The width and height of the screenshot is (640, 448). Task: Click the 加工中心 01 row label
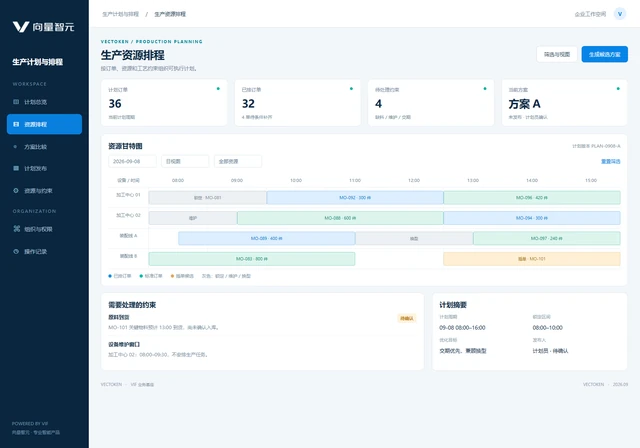point(128,195)
